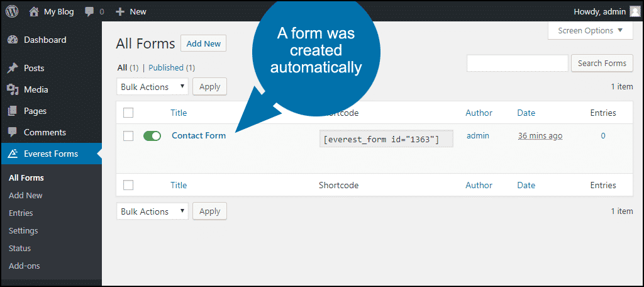
Task: Open the Dashboard menu item
Action: [51, 40]
